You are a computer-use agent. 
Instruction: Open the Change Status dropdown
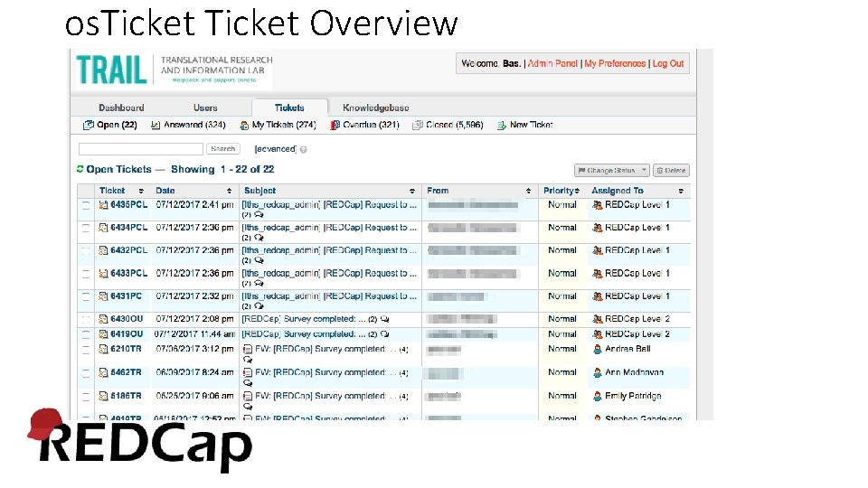[x=612, y=171]
